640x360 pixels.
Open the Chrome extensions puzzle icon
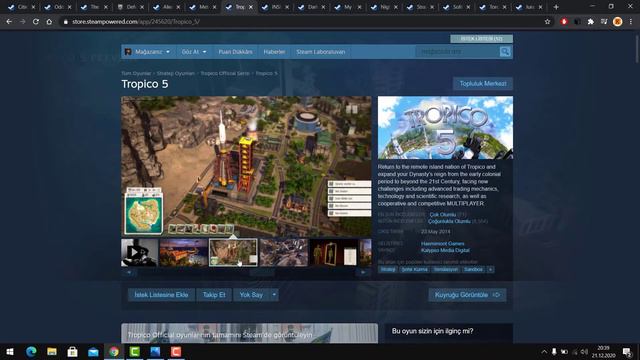point(590,22)
